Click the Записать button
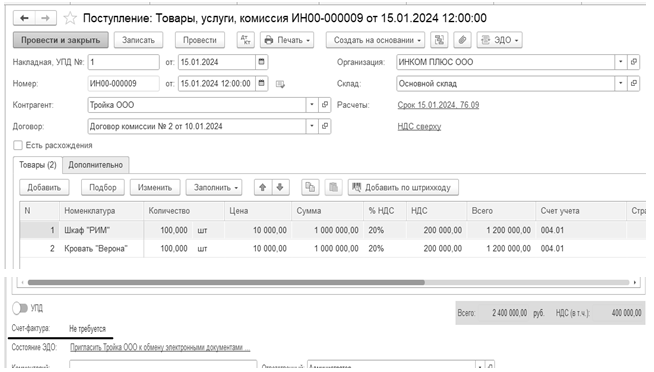Image resolution: width=654 pixels, height=372 pixels. coord(138,40)
